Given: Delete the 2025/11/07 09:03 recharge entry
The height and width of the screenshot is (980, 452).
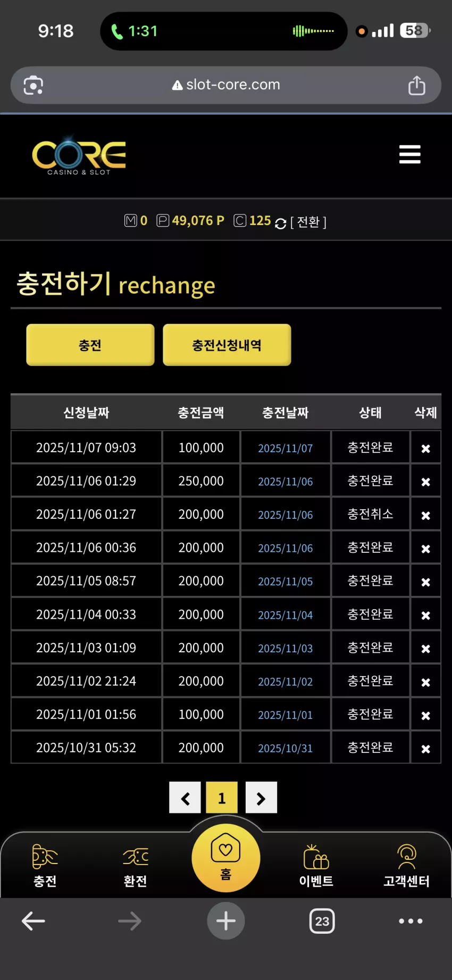Looking at the screenshot, I should pos(425,449).
